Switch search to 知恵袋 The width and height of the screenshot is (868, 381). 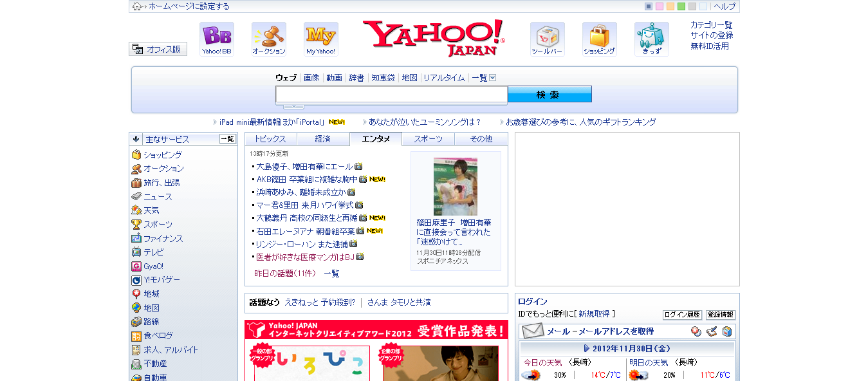383,78
